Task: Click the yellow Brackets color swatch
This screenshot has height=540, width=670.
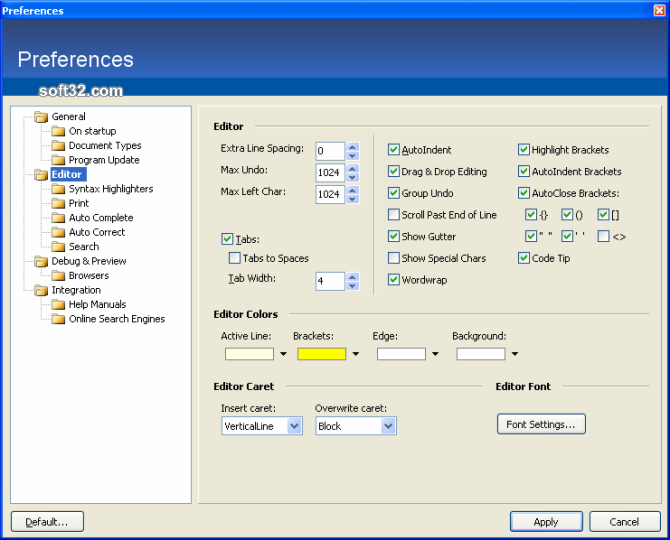Action: [322, 354]
